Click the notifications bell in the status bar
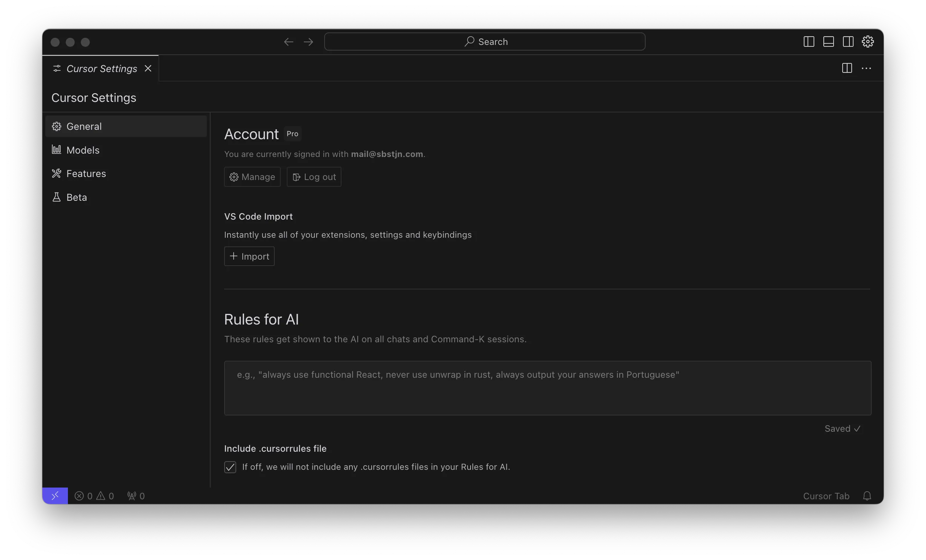 867,495
